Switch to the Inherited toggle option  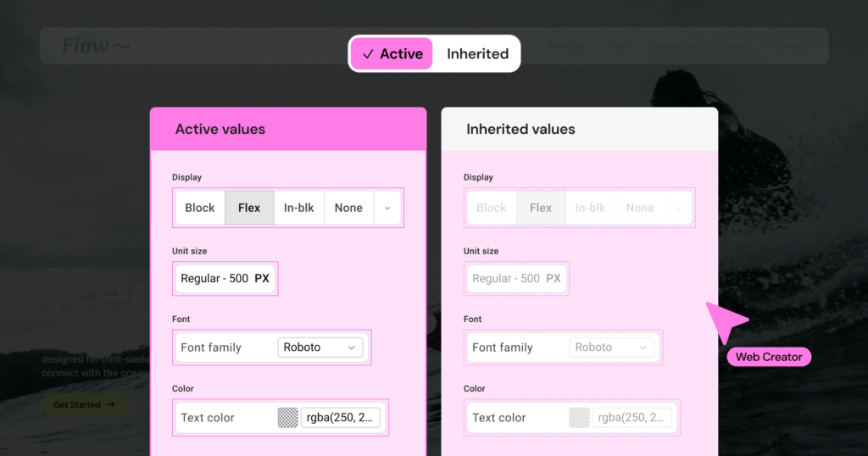pos(477,54)
